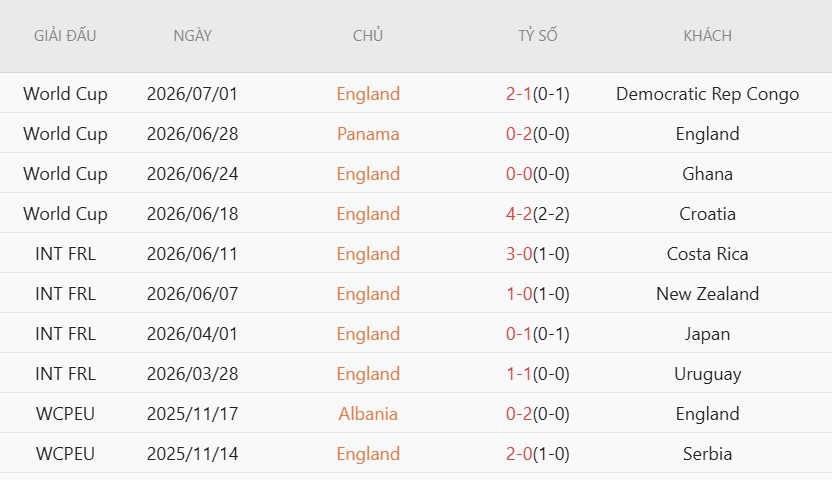
Task: Select the TỶ SỐ column header
Action: pos(538,36)
